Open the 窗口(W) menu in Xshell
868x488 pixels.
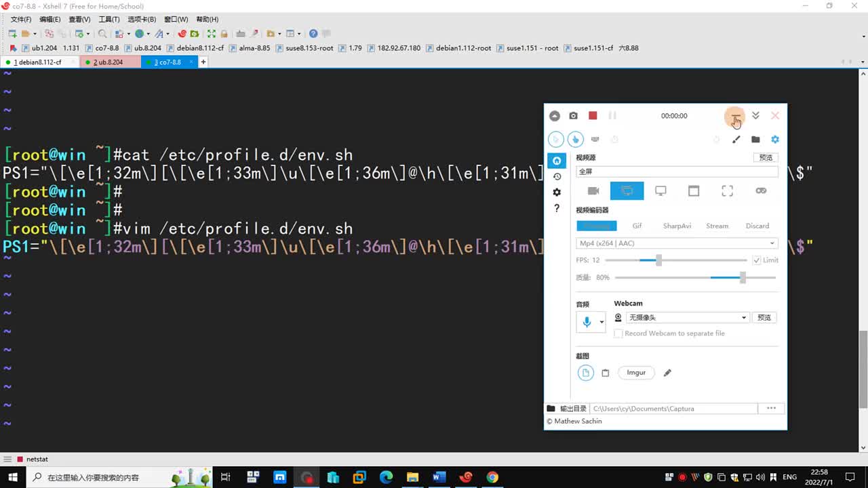tap(176, 20)
